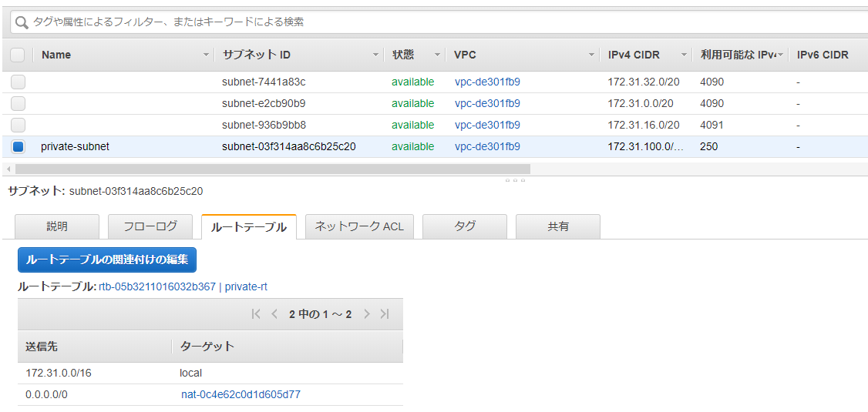Image resolution: width=868 pixels, height=412 pixels.
Task: Open the ネットワーク ACL tab
Action: (x=359, y=226)
